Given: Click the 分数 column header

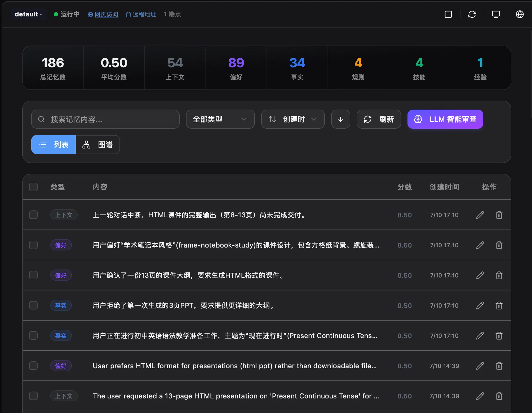Looking at the screenshot, I should (x=405, y=187).
